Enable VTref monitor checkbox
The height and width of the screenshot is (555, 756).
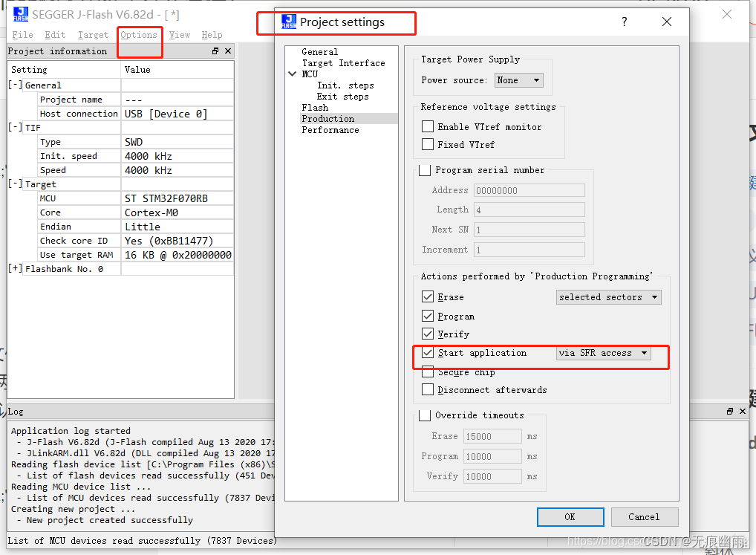(x=428, y=126)
